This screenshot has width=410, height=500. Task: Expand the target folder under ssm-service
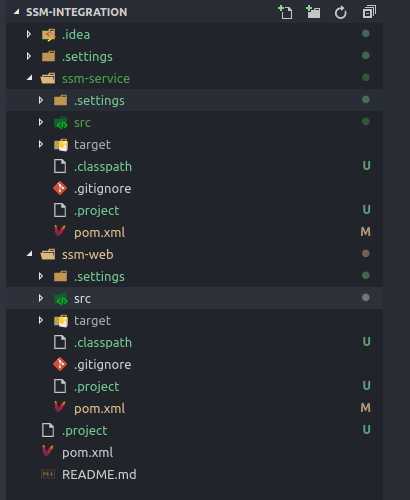(x=41, y=144)
